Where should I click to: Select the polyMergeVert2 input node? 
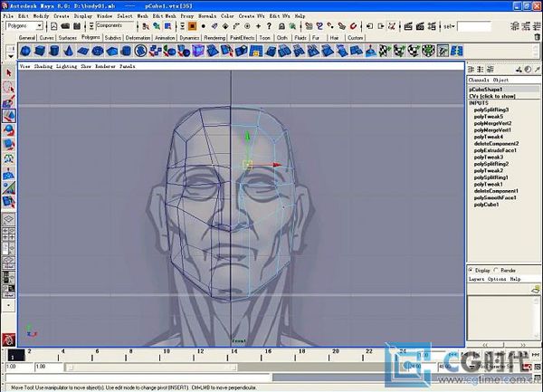tap(492, 123)
